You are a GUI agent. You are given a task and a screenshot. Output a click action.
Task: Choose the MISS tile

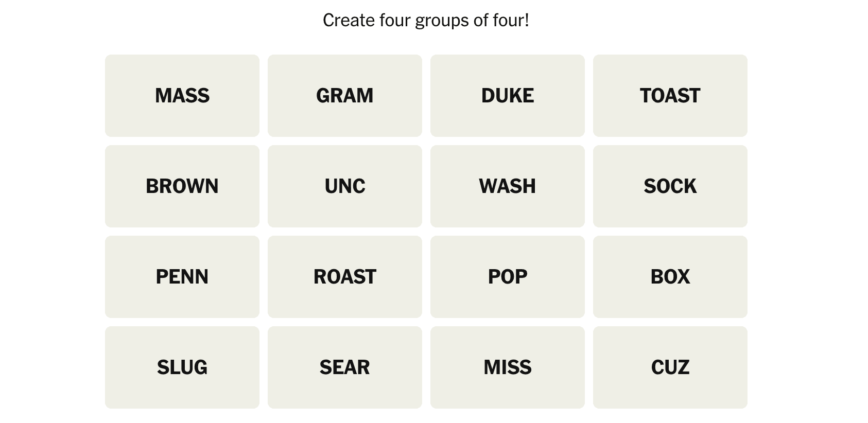(507, 367)
